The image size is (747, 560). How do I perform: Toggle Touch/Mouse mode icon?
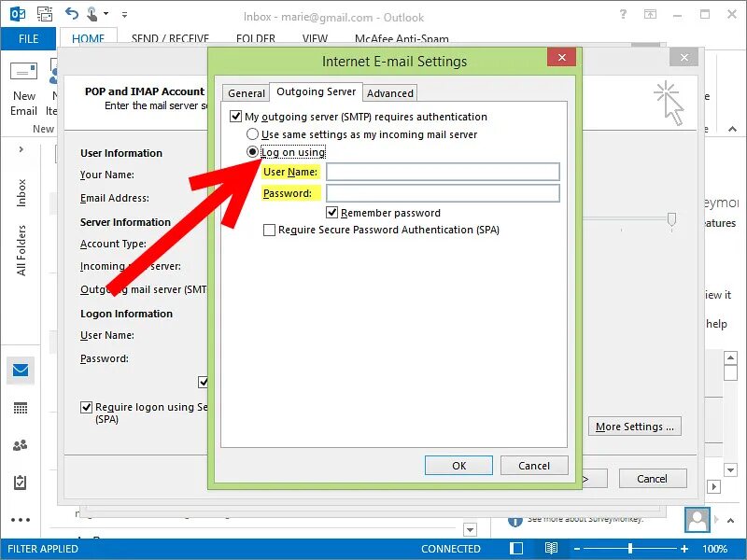tap(92, 14)
